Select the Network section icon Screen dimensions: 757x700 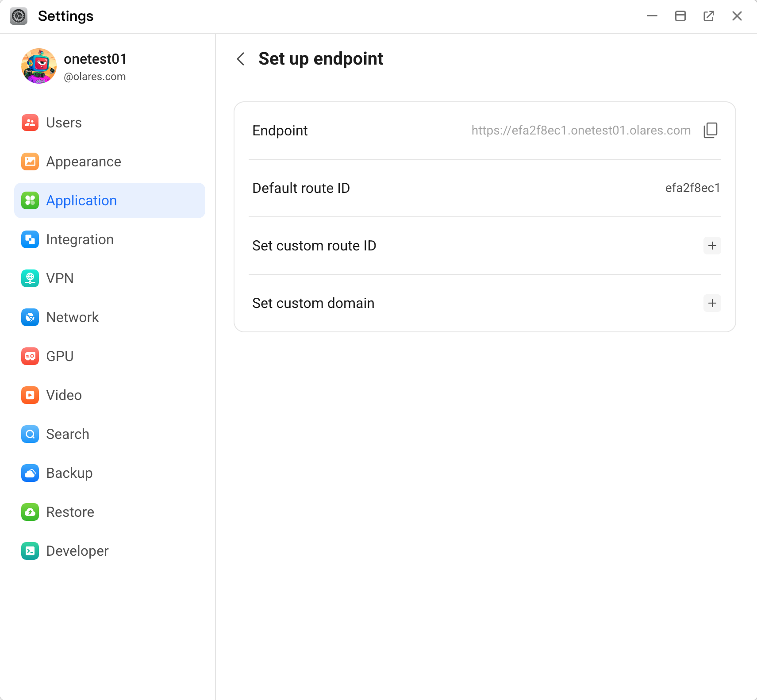(29, 317)
